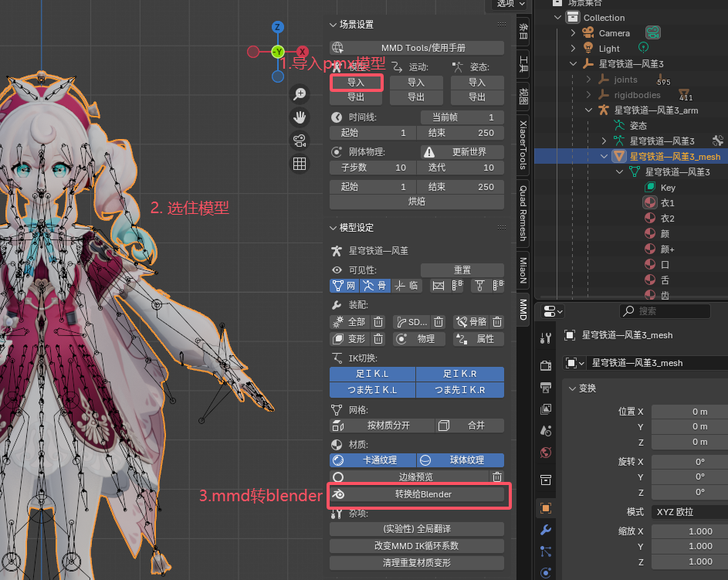Click 按材质分开 separate by material button
Viewport: 728px width, 580px height.
pos(382,426)
